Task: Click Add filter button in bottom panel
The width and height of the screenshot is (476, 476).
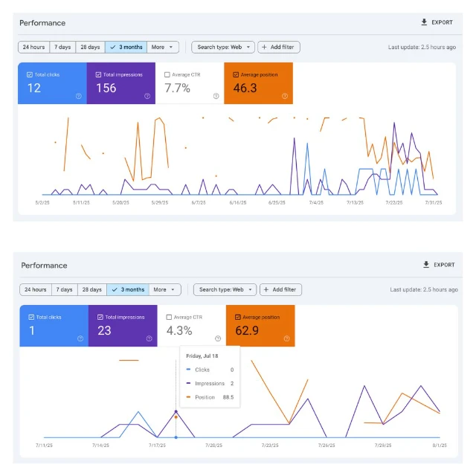Action: [x=280, y=289]
